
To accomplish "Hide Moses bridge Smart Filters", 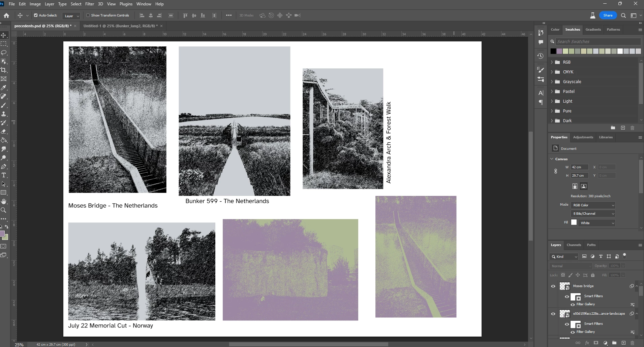I will [567, 297].
